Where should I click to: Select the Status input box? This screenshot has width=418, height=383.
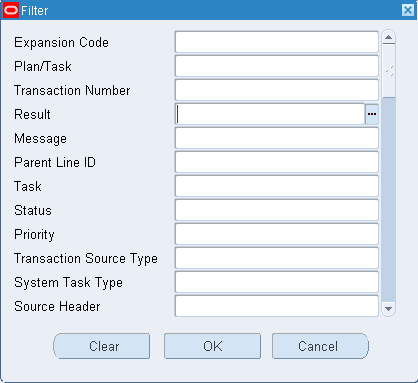tap(277, 210)
